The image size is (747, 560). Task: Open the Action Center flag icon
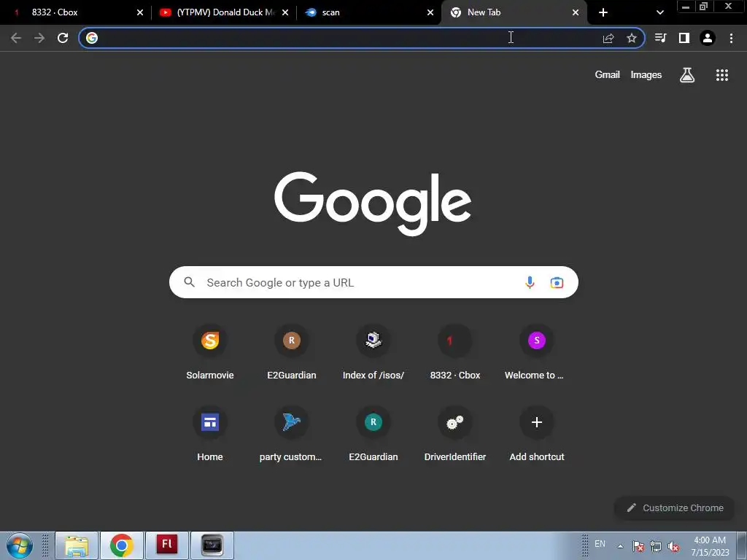pos(638,546)
